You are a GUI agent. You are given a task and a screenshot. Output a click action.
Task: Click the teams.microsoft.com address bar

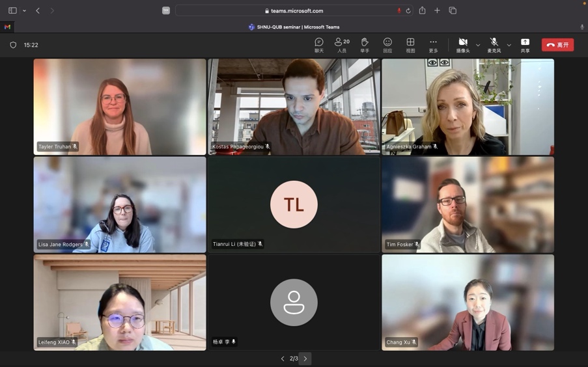pyautogui.click(x=294, y=10)
